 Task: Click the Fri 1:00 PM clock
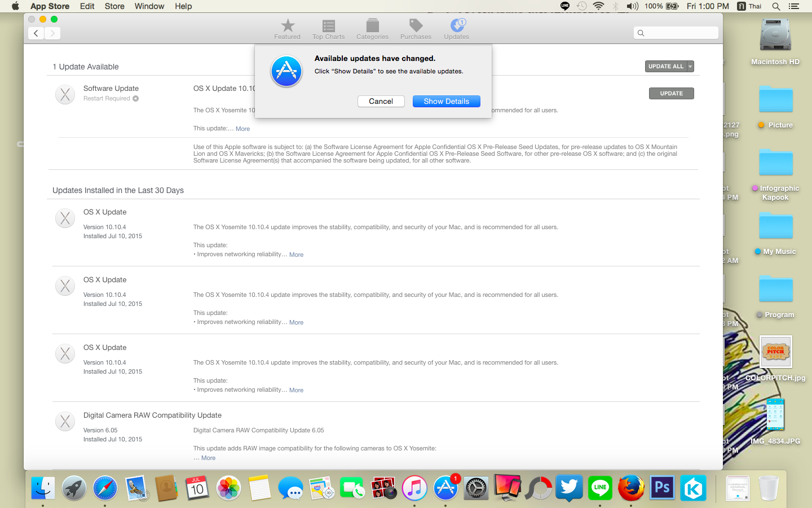coord(708,6)
